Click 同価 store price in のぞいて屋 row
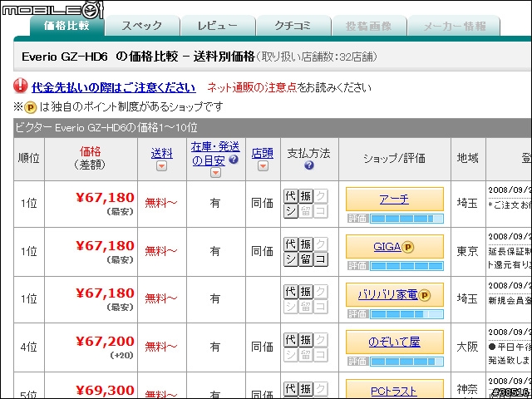This screenshot has width=532, height=399. tap(263, 347)
